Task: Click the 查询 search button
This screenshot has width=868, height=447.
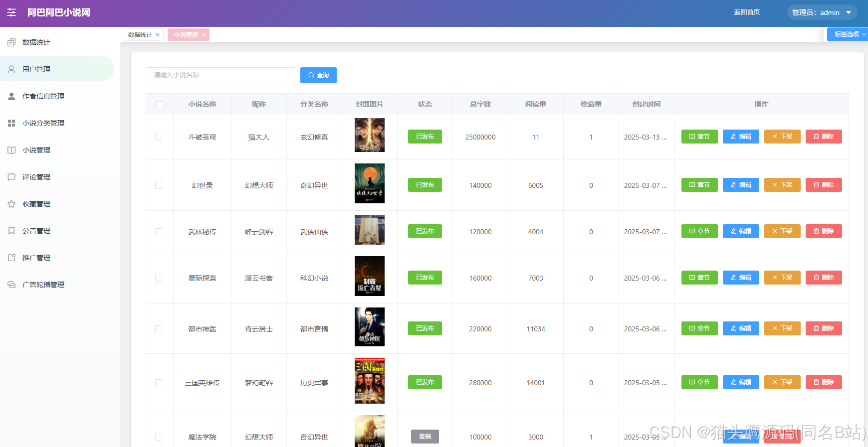Action: coord(318,75)
